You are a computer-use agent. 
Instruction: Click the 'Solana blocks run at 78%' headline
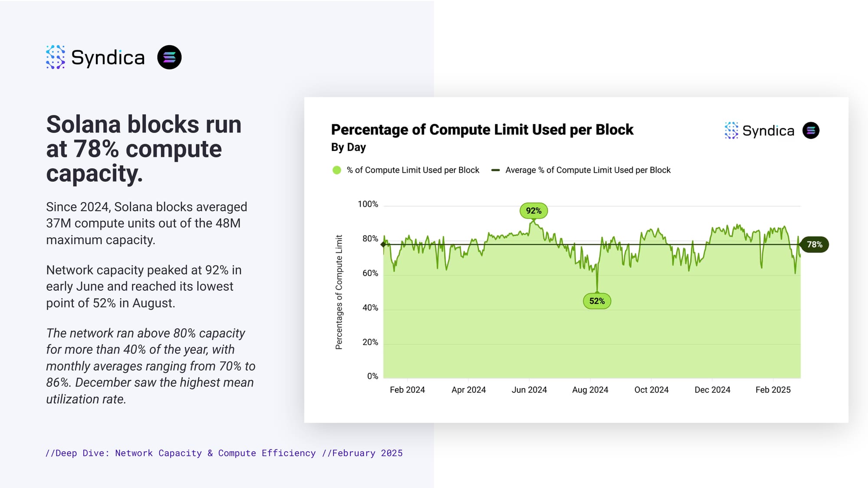144,149
